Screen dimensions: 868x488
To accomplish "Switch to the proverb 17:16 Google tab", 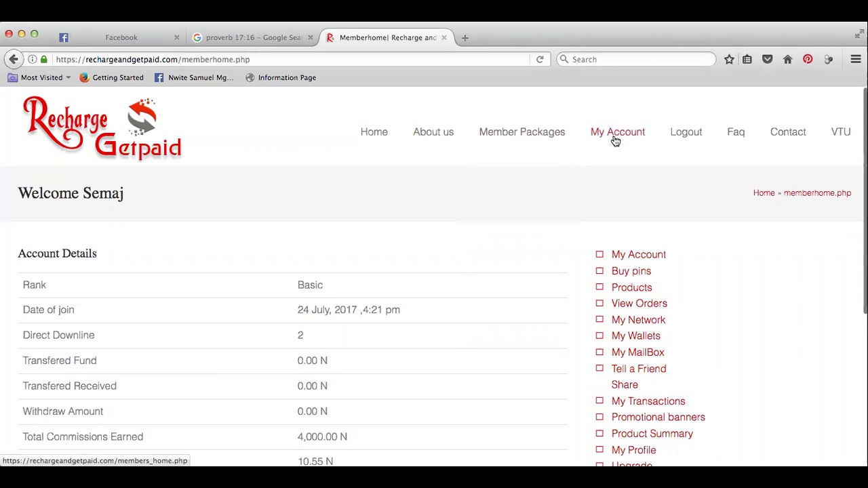I will click(252, 37).
